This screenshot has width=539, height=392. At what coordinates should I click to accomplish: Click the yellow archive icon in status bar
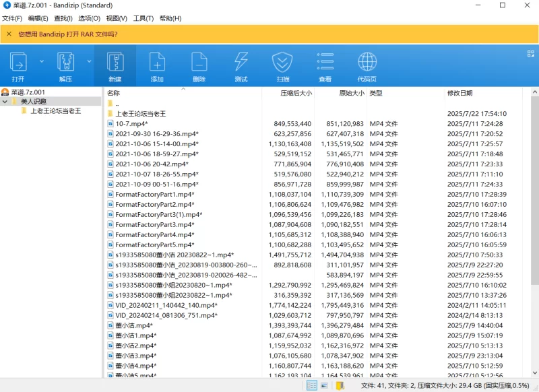point(340,385)
